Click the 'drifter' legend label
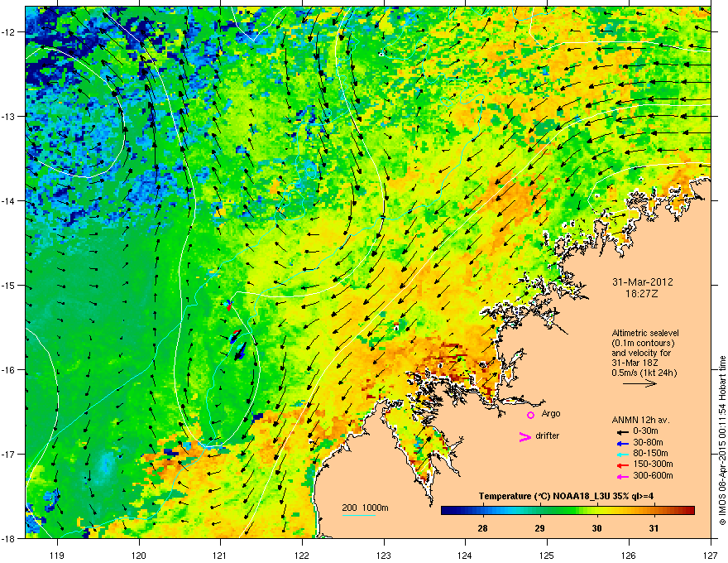 click(548, 435)
